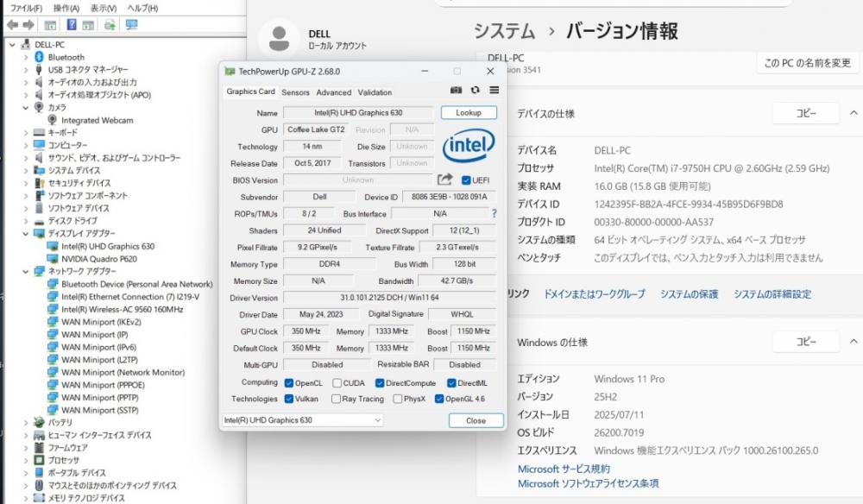This screenshot has height=504, width=863.
Task: Select Bluetooth Device (Personal Area Network)
Action: (136, 284)
